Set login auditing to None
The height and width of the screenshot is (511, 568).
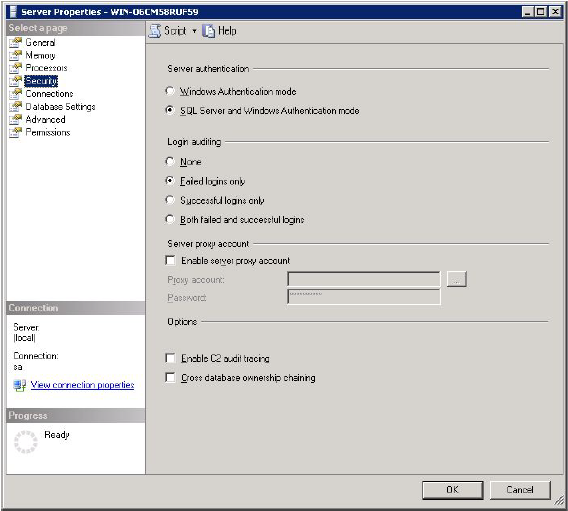(170, 161)
